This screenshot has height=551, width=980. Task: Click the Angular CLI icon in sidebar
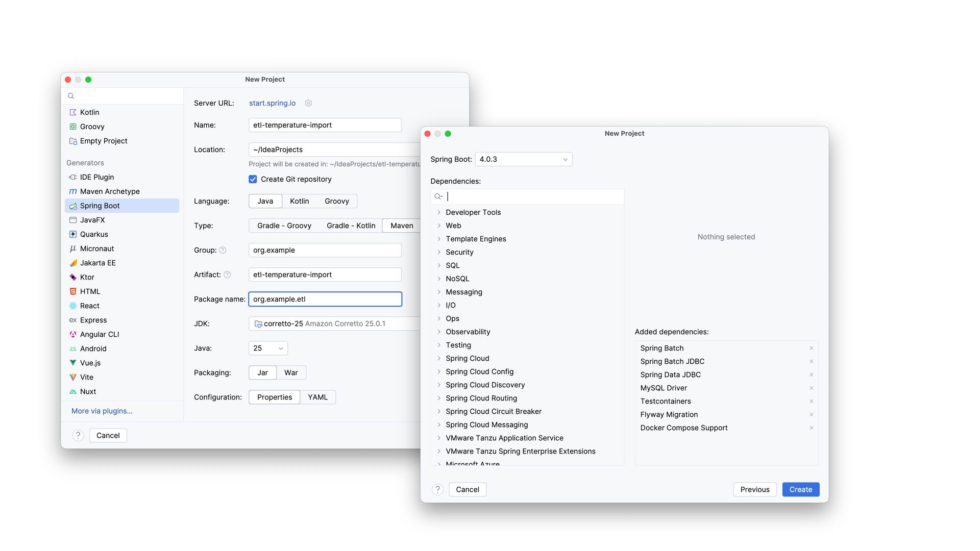coord(73,334)
